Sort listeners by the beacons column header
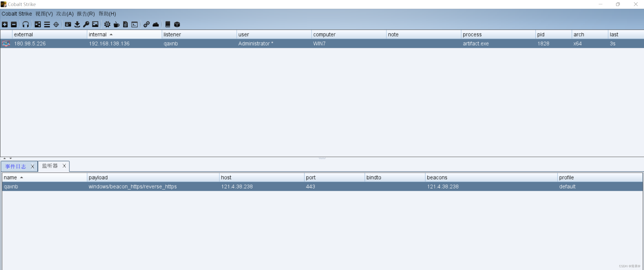 coord(491,177)
